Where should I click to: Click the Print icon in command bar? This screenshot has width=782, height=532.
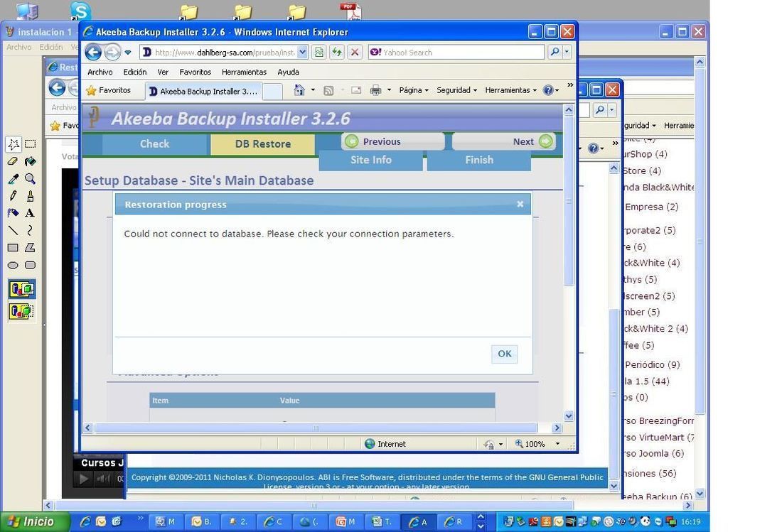[375, 90]
